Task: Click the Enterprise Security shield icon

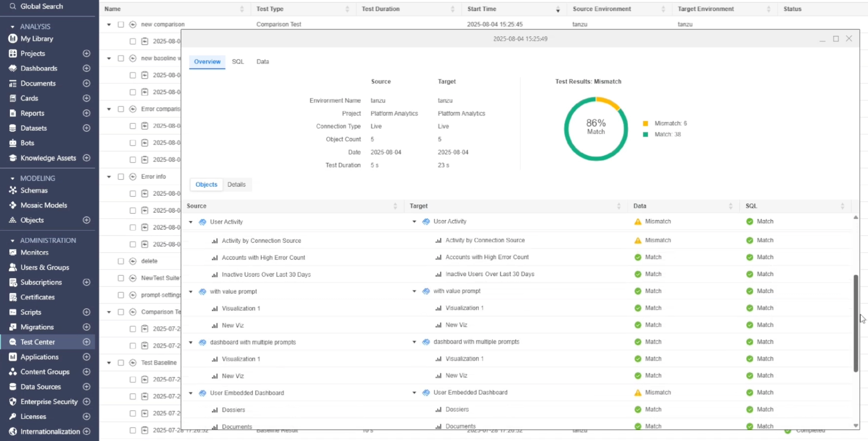Action: (x=13, y=402)
